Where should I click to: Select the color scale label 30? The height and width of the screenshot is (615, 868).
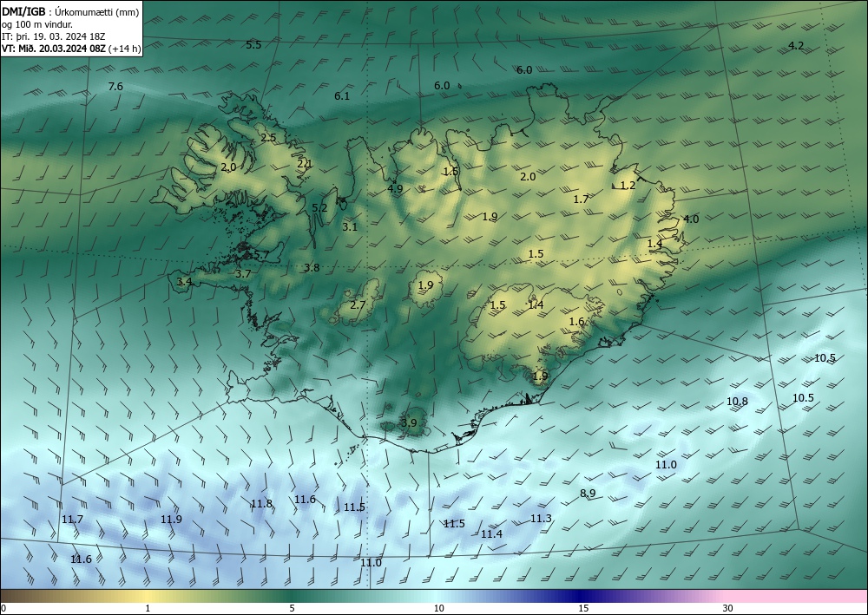[x=727, y=608]
